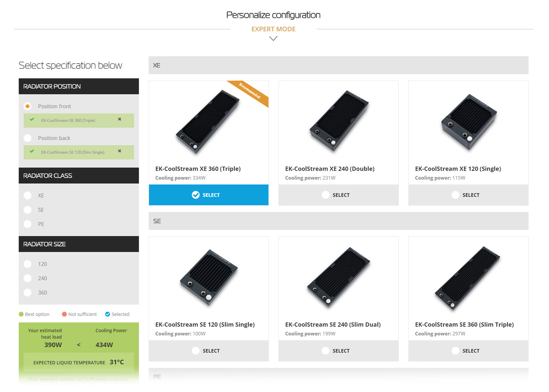
Task: Filter radiator class by XE
Action: [28, 195]
